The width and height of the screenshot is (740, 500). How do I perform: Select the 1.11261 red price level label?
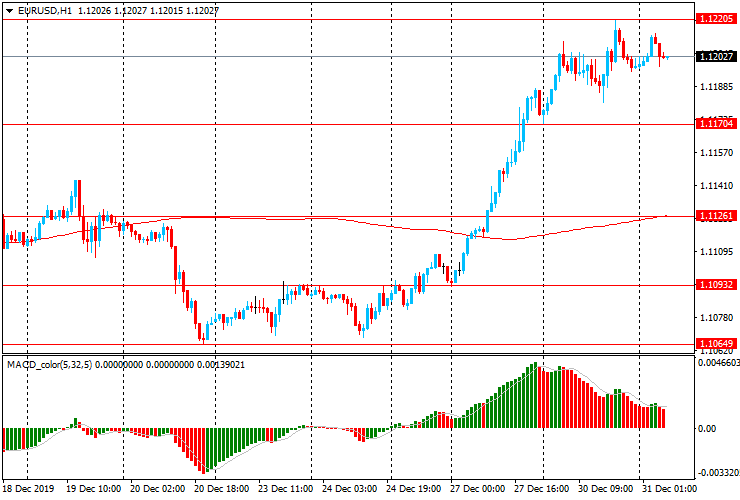coord(716,216)
